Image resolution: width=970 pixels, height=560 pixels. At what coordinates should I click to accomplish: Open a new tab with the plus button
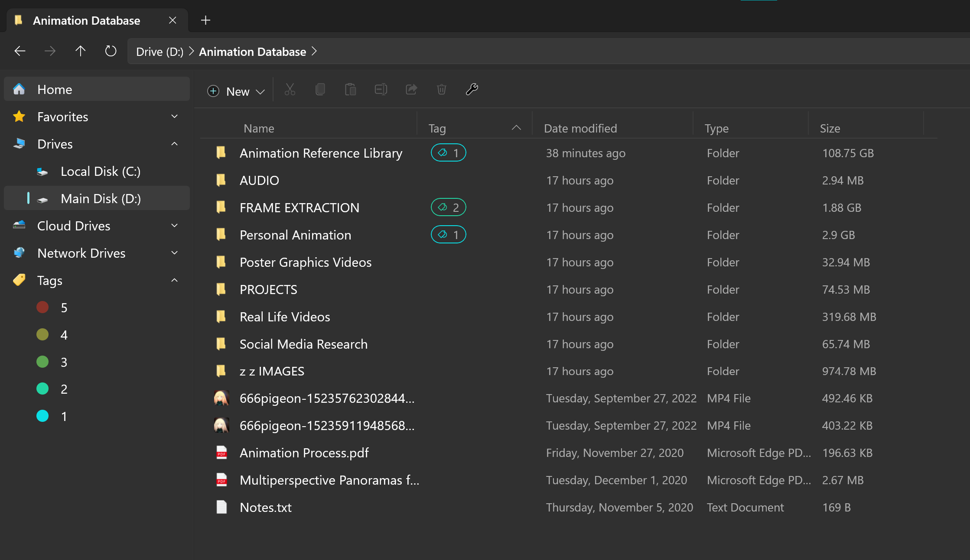pos(205,20)
